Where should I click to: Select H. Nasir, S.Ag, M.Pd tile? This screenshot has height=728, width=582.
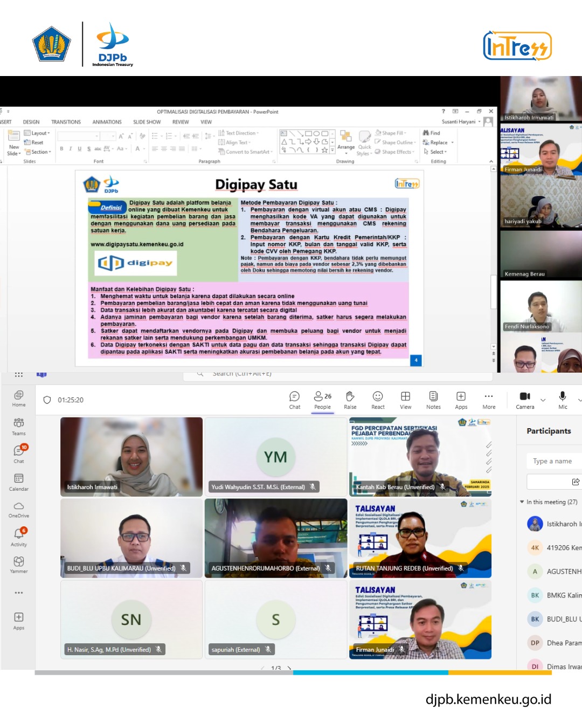click(x=131, y=620)
